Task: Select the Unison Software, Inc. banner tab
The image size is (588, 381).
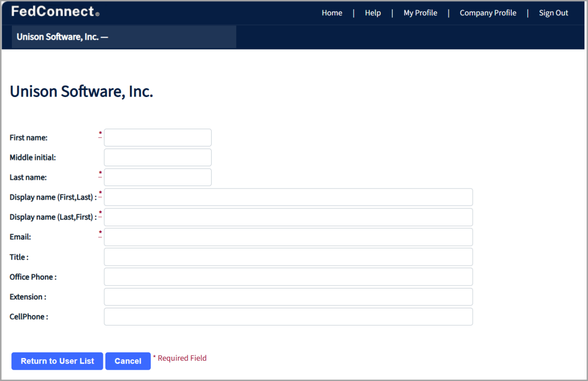Action: click(124, 37)
